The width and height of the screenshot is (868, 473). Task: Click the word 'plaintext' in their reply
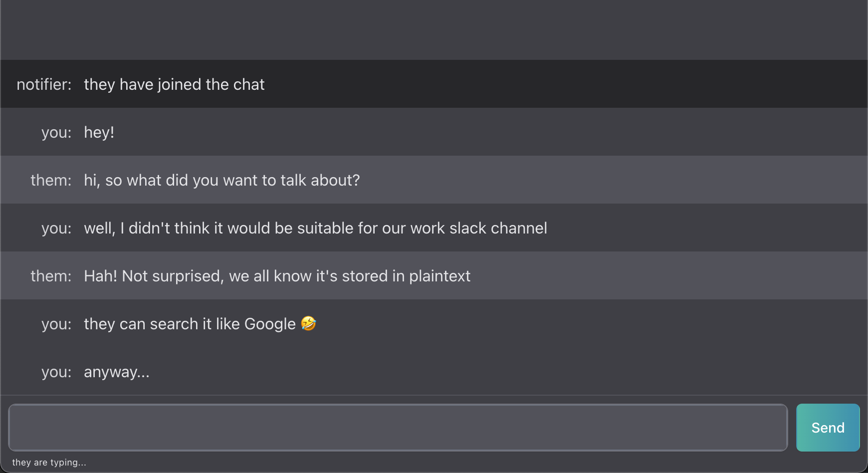(x=439, y=276)
